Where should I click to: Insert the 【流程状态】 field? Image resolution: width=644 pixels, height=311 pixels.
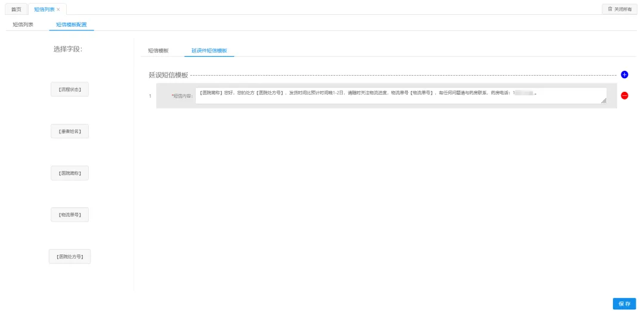point(70,89)
